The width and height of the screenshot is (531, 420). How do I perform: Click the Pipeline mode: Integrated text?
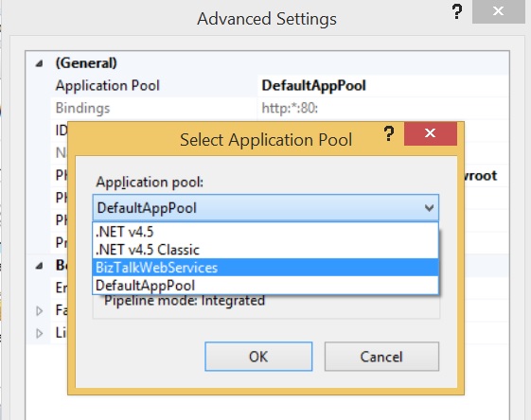click(185, 301)
